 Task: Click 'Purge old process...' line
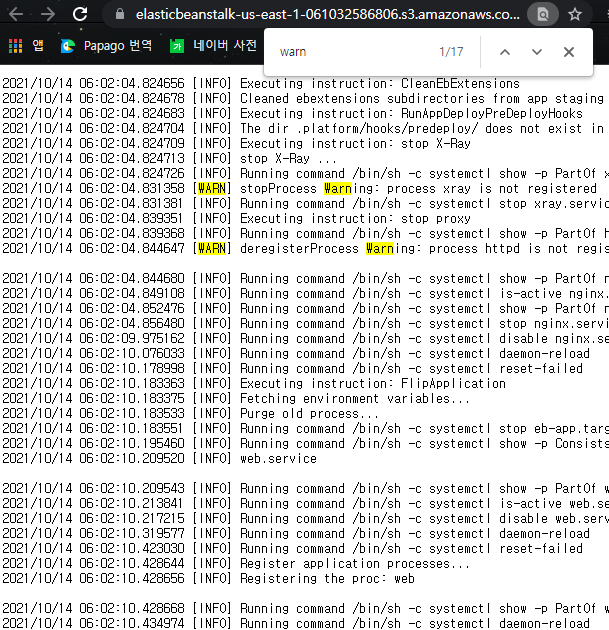pos(309,413)
